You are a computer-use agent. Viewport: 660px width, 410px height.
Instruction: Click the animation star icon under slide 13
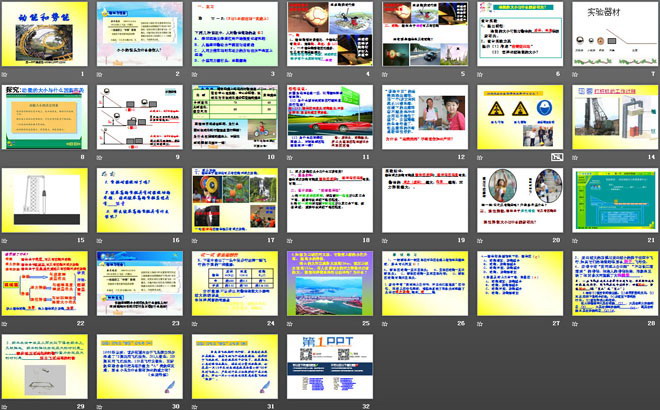pos(480,157)
